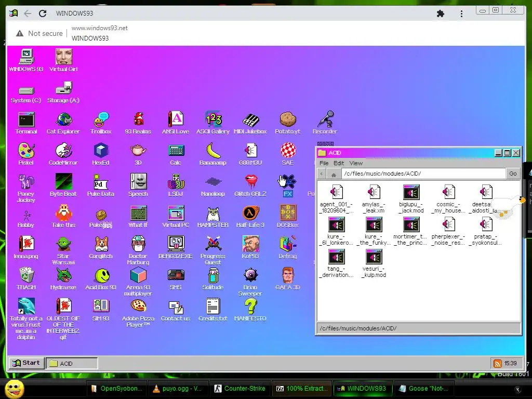Select ACID task in Windows93 taskbar
This screenshot has height=399, width=532.
tap(72, 363)
